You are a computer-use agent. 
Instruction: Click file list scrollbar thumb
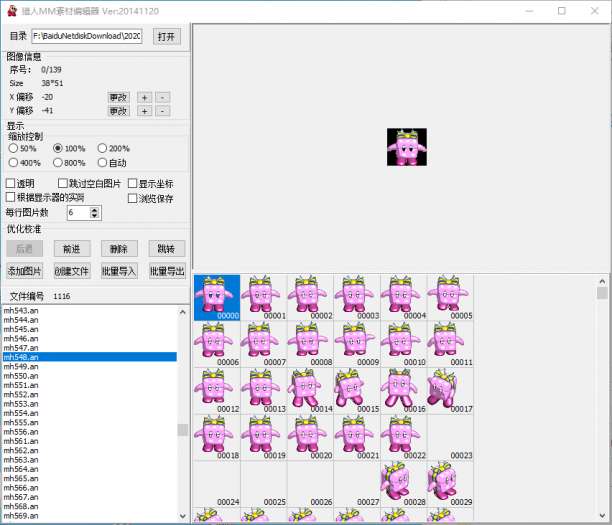tap(183, 430)
